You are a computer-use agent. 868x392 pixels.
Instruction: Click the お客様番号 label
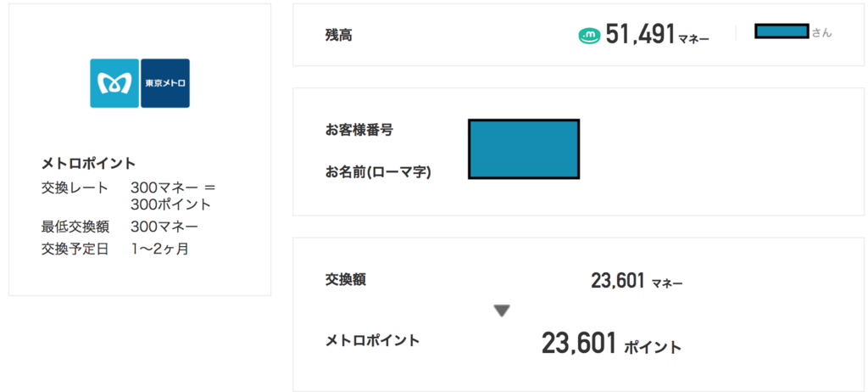click(359, 131)
